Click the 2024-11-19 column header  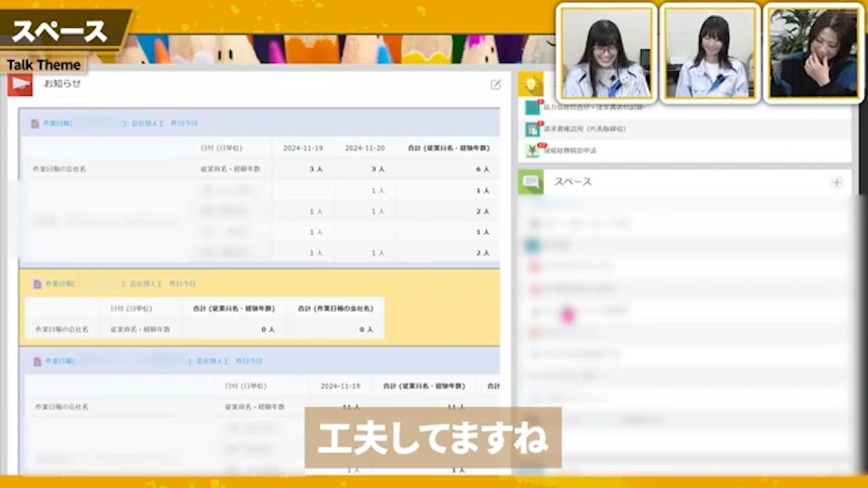point(304,147)
